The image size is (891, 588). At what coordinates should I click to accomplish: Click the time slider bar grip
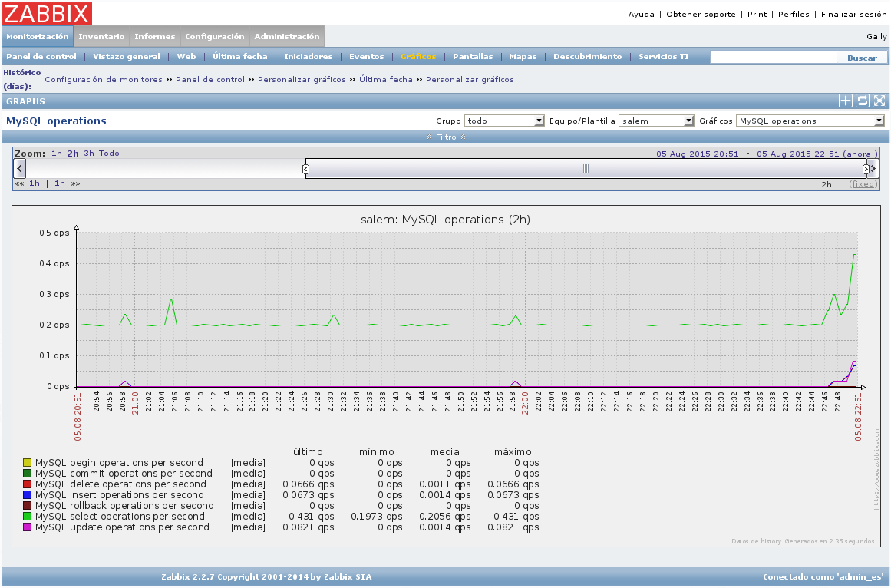pos(586,170)
